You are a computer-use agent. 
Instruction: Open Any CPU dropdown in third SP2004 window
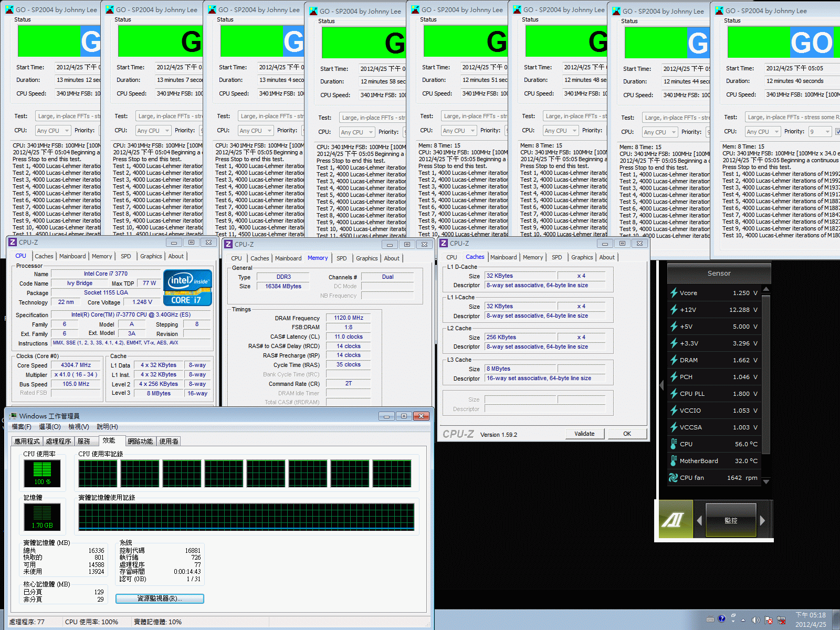coord(256,131)
